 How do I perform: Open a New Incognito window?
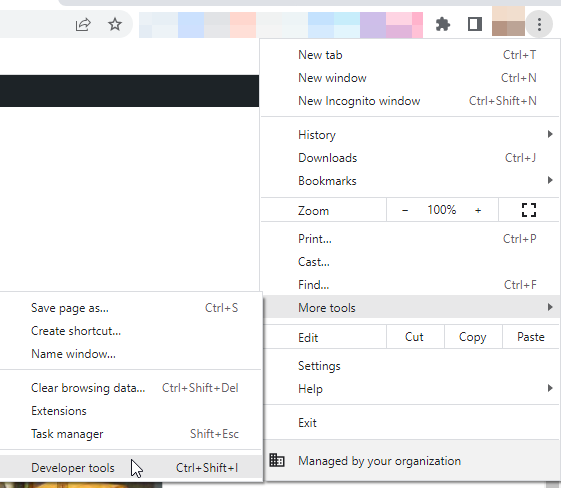pos(410,101)
